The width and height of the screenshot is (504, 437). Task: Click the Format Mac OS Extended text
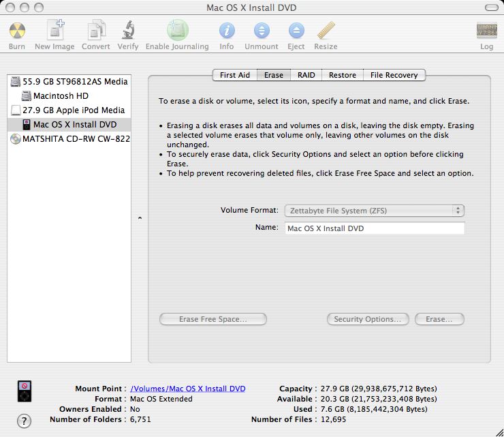pyautogui.click(x=161, y=399)
